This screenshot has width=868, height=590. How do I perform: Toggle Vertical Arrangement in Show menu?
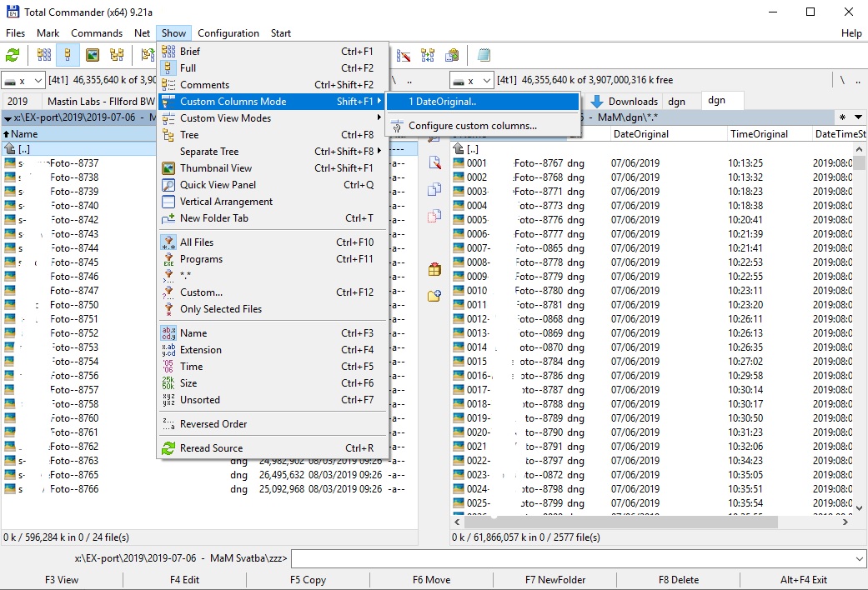226,202
